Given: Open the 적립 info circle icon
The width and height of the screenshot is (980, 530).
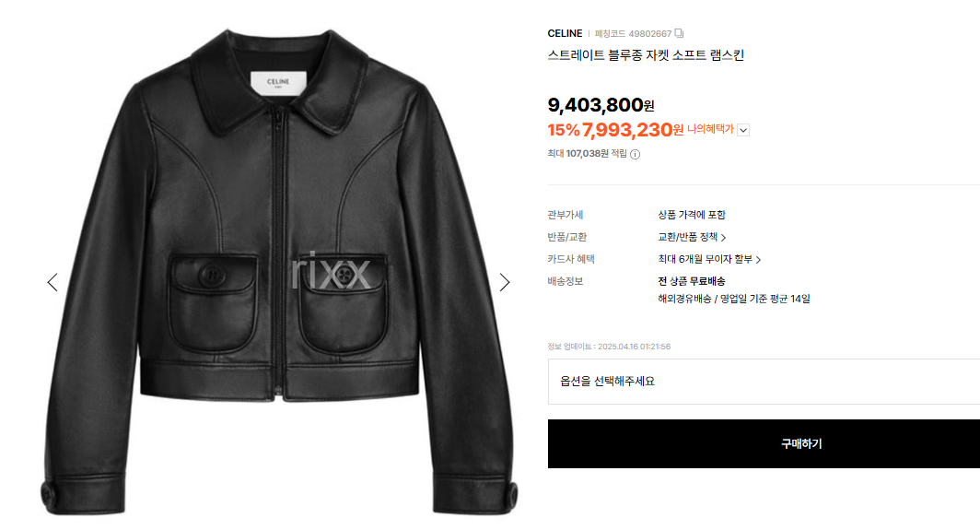Looking at the screenshot, I should [635, 154].
